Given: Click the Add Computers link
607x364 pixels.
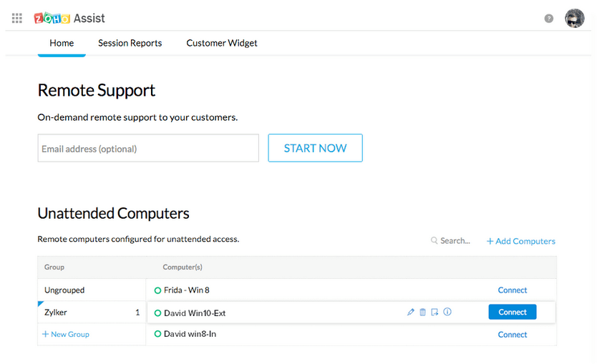Looking at the screenshot, I should click(x=521, y=241).
